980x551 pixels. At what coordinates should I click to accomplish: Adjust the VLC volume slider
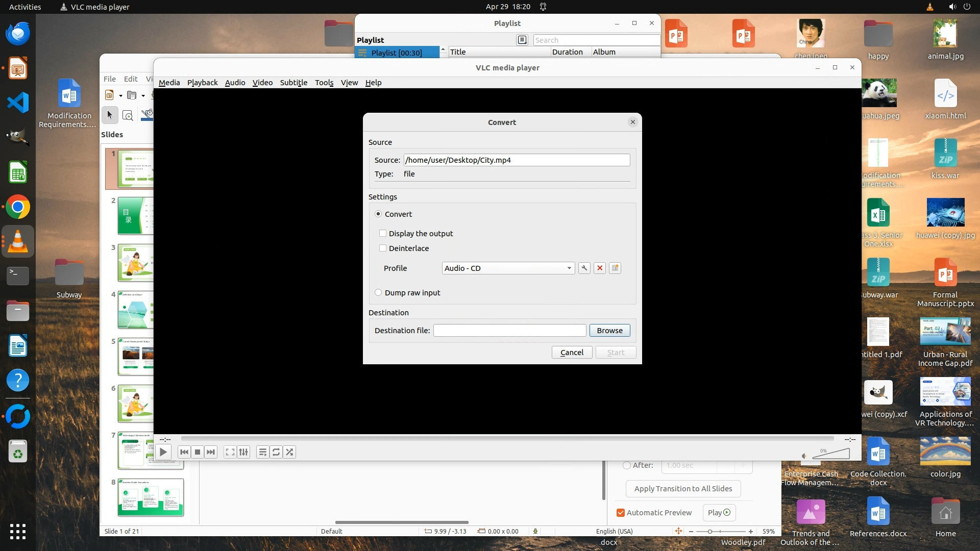coord(831,454)
